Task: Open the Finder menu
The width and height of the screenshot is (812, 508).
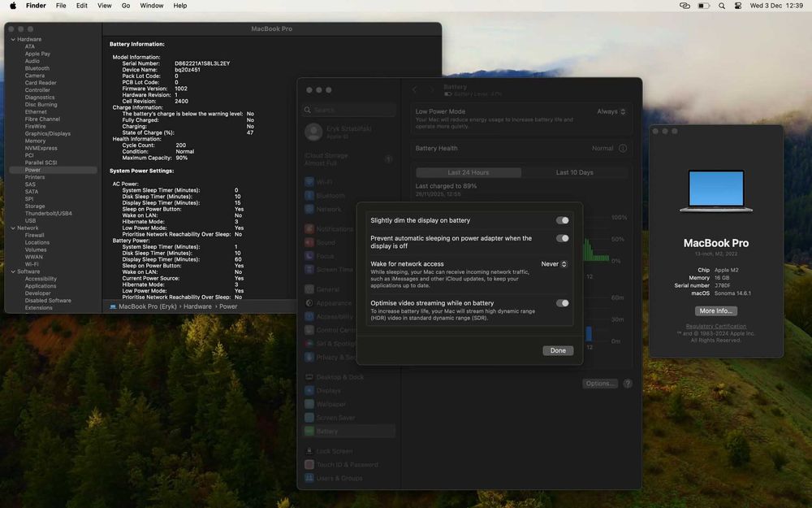Action: (x=37, y=6)
